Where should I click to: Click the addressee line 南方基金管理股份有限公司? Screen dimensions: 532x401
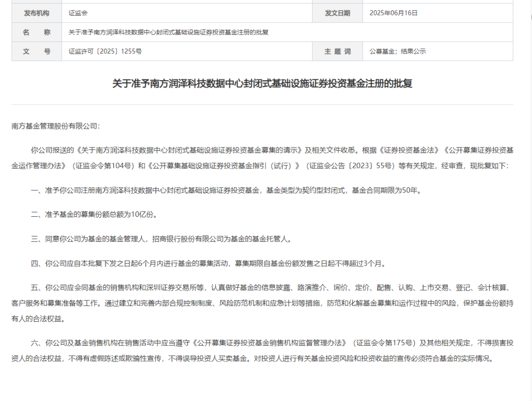click(55, 126)
